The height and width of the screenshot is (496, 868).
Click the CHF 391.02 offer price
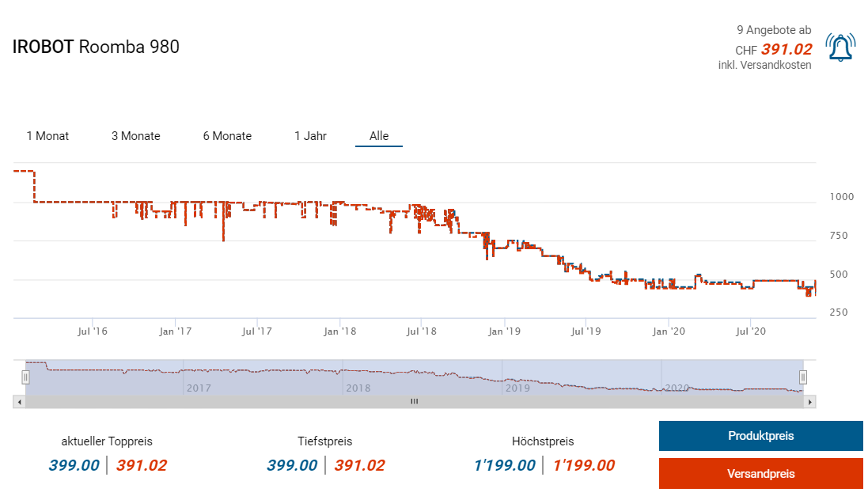786,49
